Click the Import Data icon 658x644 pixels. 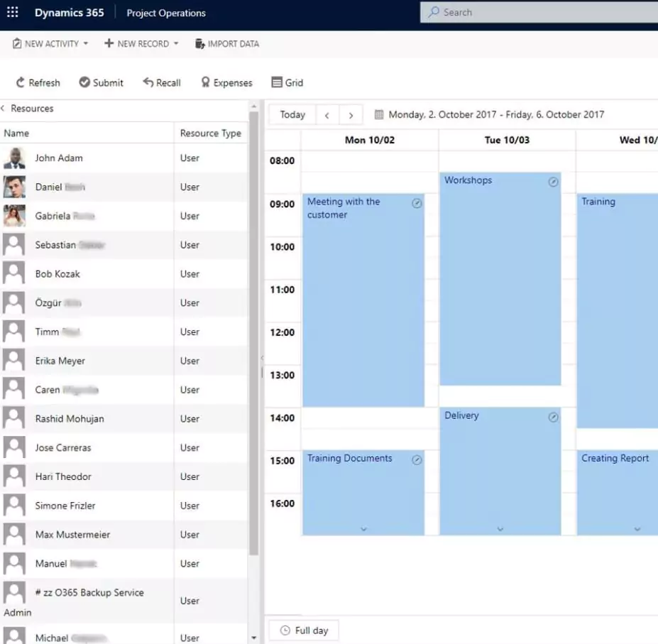pos(199,44)
